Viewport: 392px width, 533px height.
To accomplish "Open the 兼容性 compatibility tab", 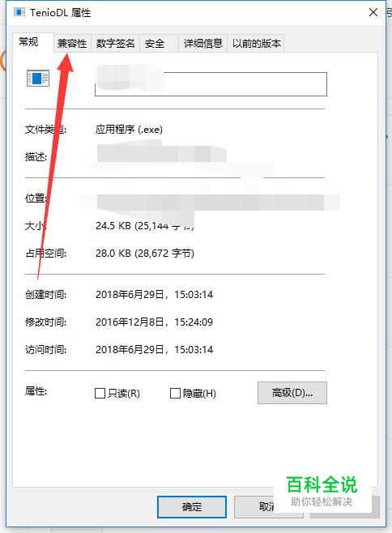I will pos(72,44).
